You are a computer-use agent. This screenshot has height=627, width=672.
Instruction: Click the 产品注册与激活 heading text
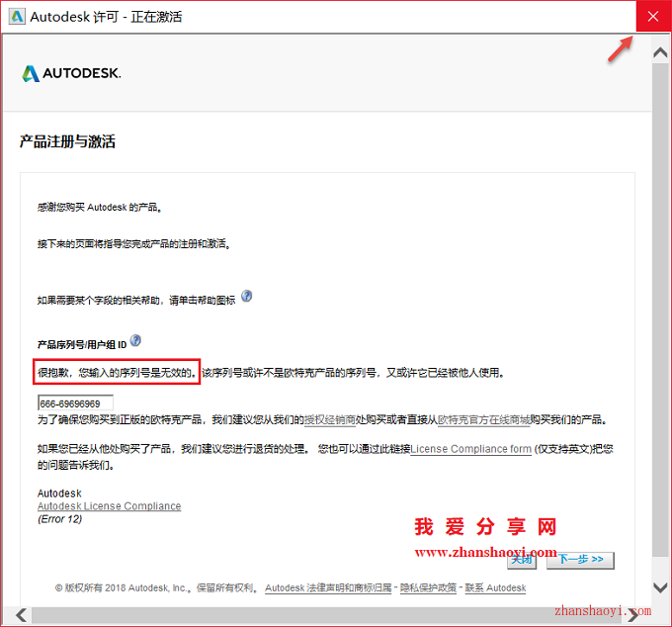[x=68, y=141]
